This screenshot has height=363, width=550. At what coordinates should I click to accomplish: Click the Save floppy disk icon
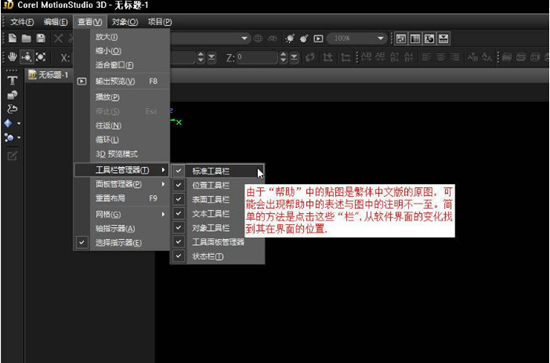(x=41, y=38)
